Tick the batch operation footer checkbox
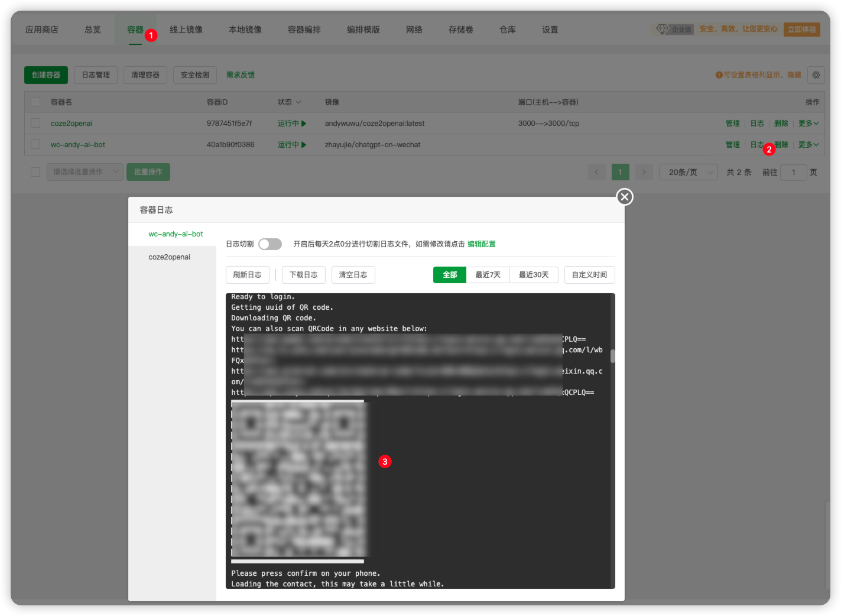This screenshot has width=841, height=616. click(35, 172)
